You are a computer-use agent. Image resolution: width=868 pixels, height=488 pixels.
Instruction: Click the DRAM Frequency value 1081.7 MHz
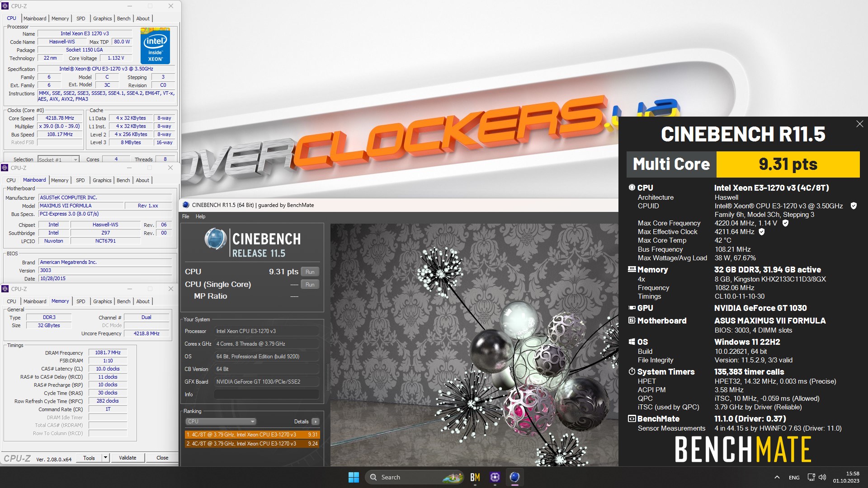tap(108, 352)
